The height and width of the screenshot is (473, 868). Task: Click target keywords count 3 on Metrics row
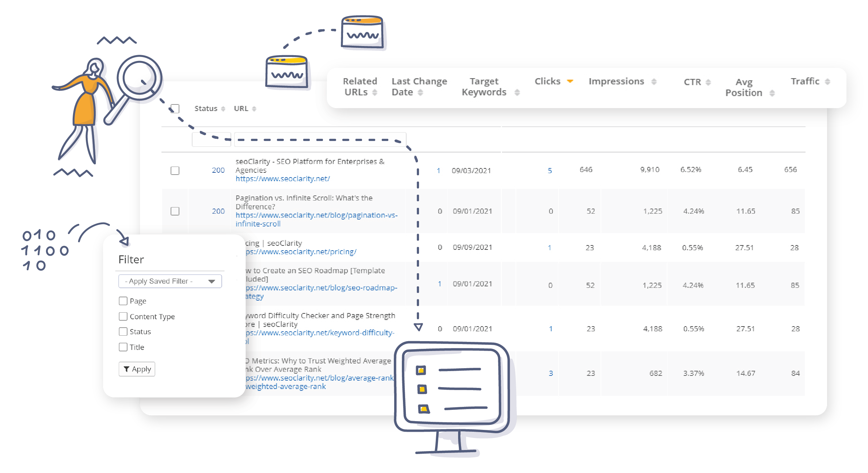[551, 373]
